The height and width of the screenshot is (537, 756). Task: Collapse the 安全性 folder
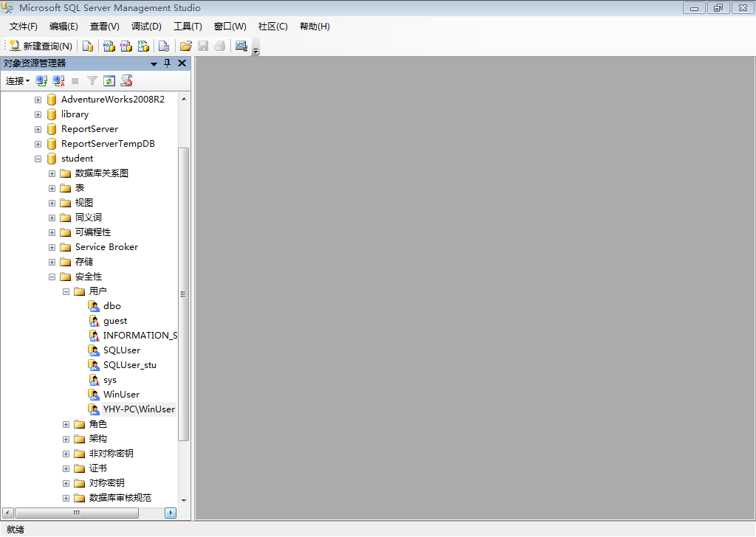pos(52,277)
